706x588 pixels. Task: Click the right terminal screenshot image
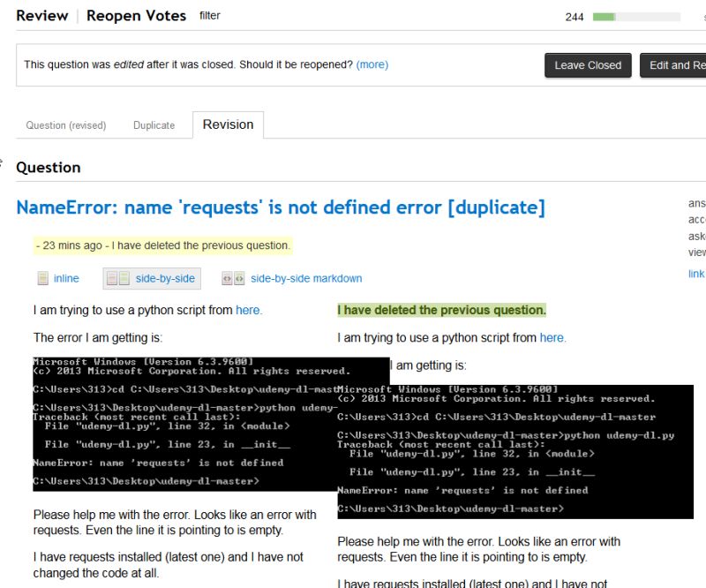click(x=515, y=452)
